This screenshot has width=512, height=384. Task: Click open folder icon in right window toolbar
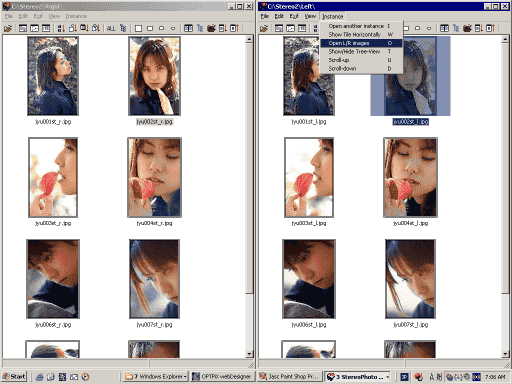264,28
